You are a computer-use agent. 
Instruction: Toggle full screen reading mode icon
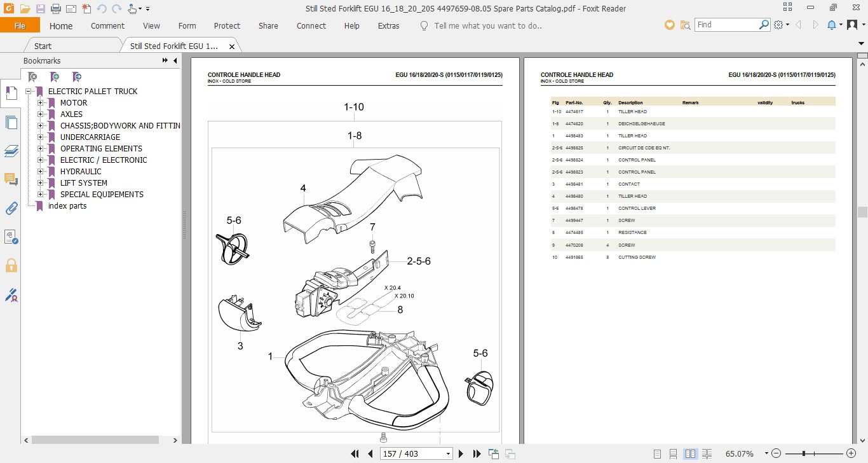point(788,8)
